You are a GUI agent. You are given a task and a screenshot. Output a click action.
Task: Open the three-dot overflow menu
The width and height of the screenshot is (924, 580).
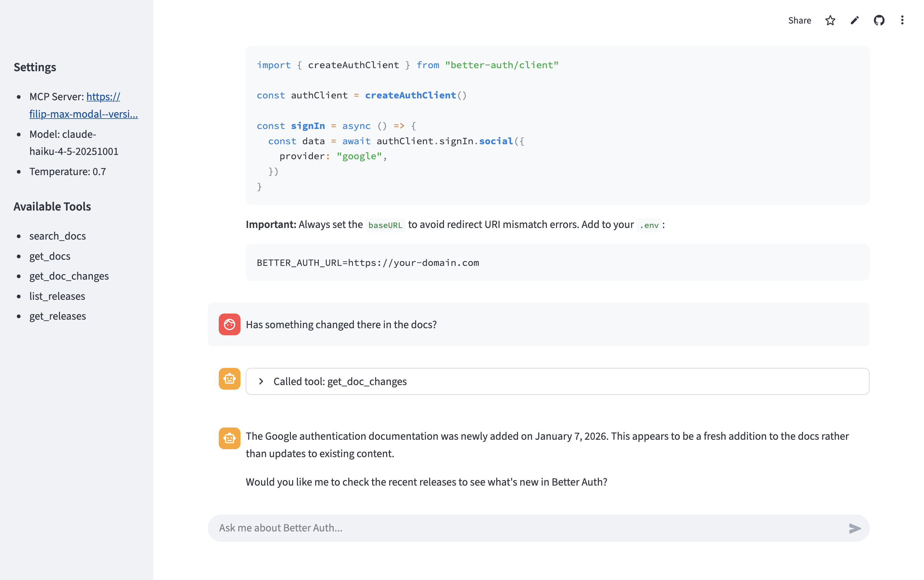point(902,20)
